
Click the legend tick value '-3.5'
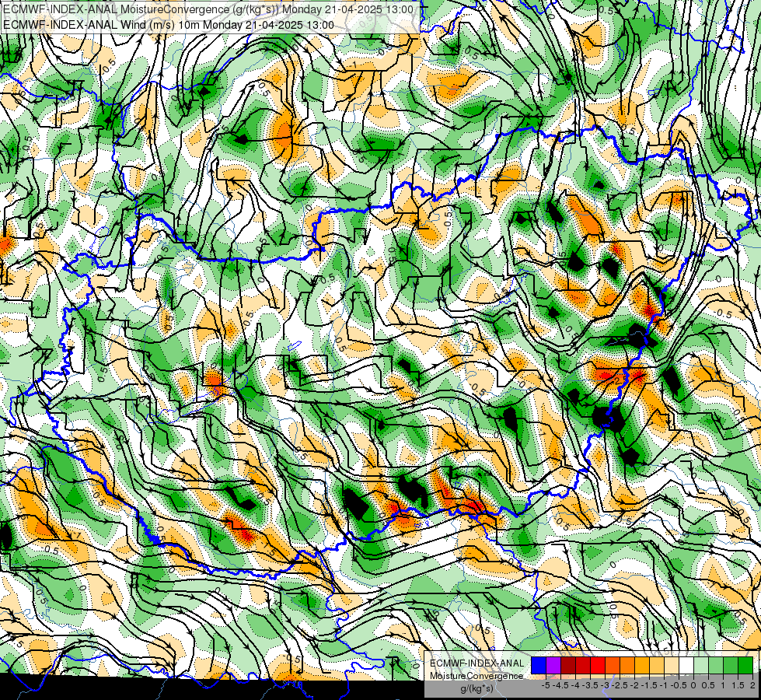pyautogui.click(x=590, y=685)
